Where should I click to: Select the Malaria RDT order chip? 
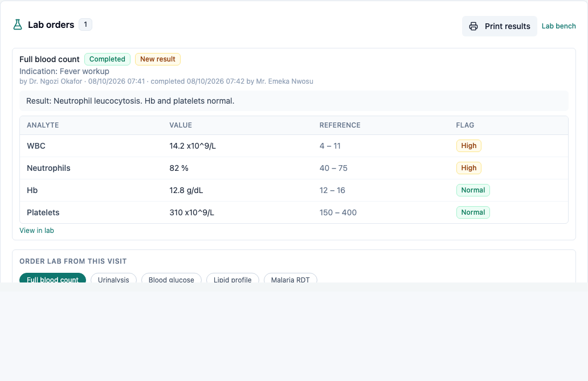[x=291, y=278]
